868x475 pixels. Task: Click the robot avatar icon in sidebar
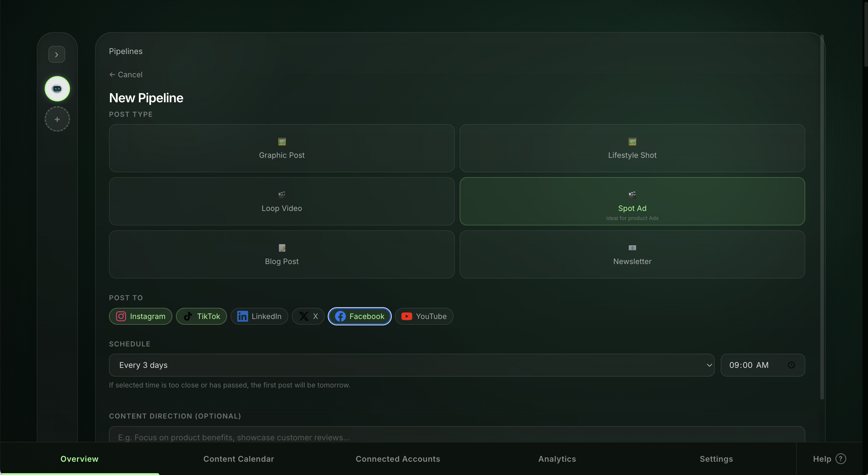[57, 89]
